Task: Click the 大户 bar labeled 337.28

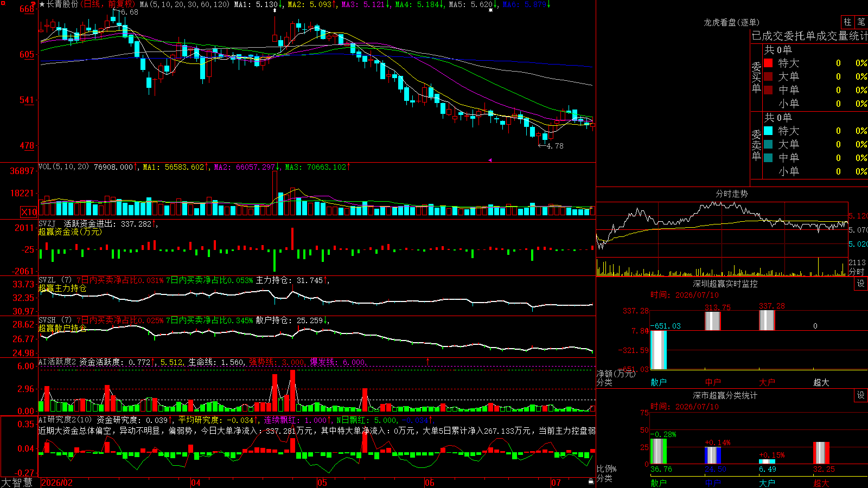Action: coord(767,320)
